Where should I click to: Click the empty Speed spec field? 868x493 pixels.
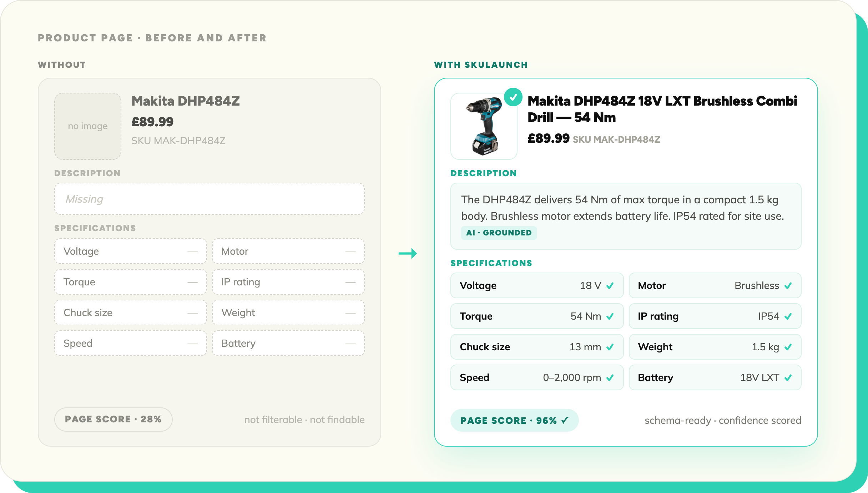pos(131,343)
